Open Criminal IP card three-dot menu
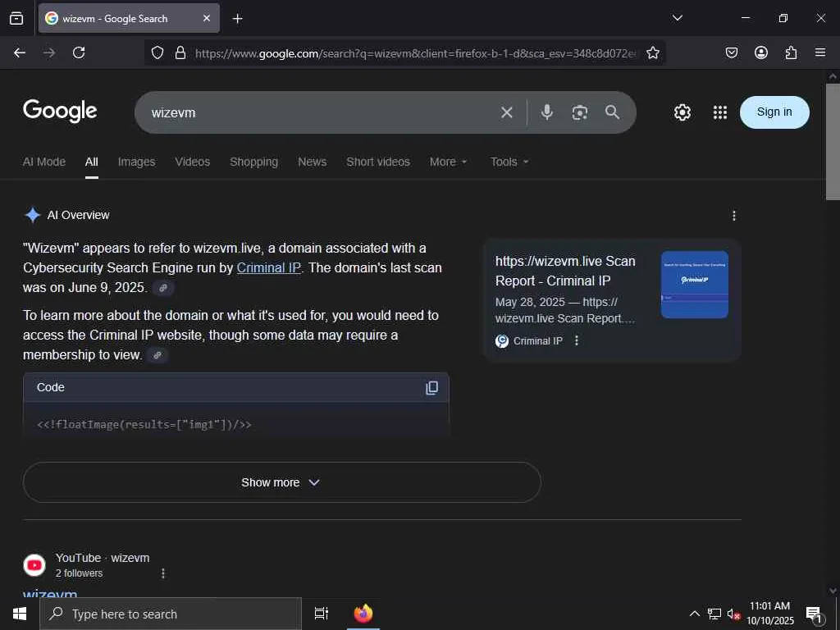This screenshot has width=840, height=630. [x=577, y=340]
